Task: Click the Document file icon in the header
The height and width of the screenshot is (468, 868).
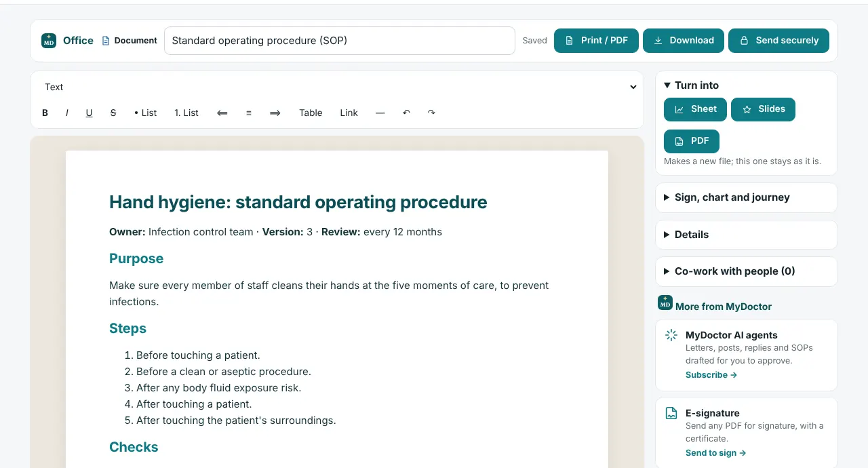Action: click(x=106, y=41)
